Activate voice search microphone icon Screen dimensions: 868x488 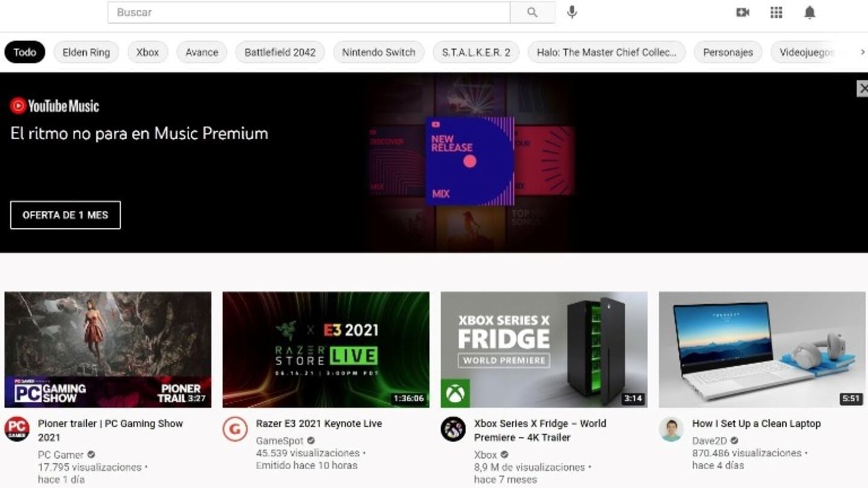tap(572, 12)
